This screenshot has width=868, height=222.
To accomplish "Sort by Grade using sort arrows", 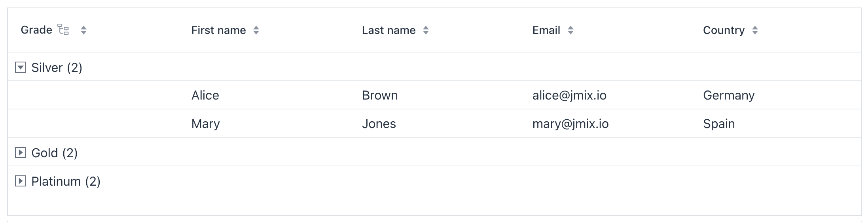I will click(83, 30).
